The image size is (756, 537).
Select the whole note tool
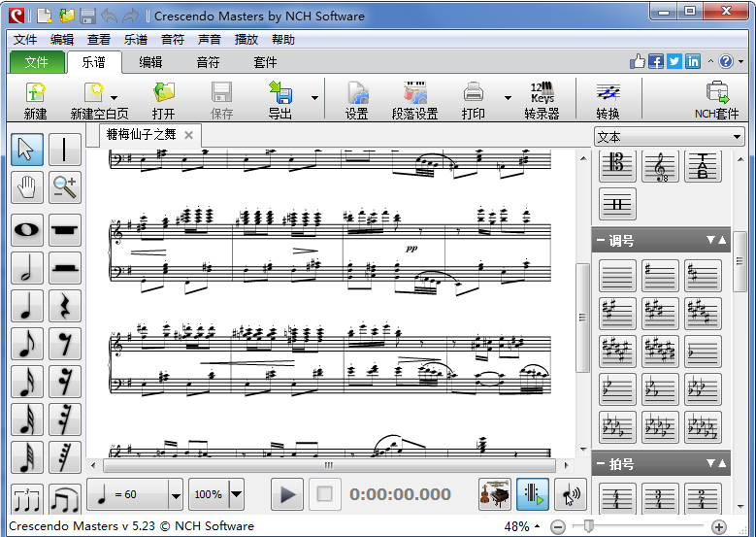tap(27, 230)
